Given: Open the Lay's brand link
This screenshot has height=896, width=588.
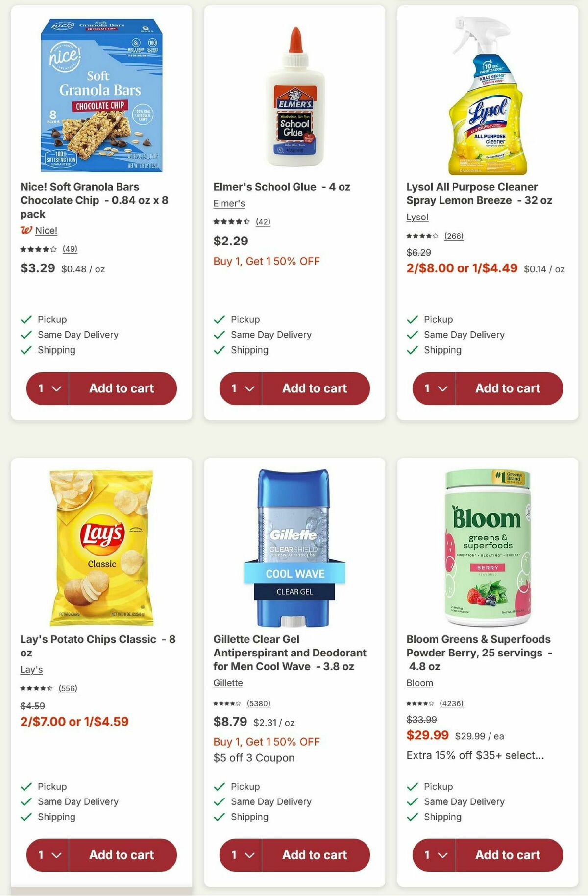Looking at the screenshot, I should [31, 669].
